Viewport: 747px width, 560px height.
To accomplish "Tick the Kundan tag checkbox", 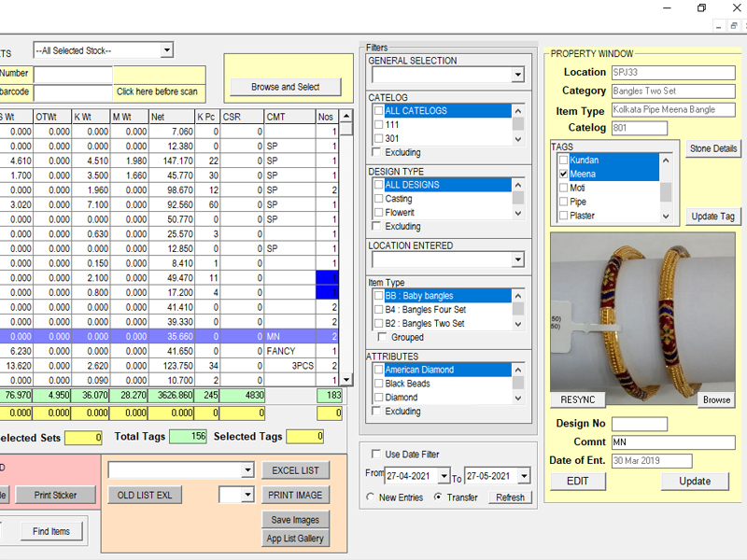I will click(564, 160).
